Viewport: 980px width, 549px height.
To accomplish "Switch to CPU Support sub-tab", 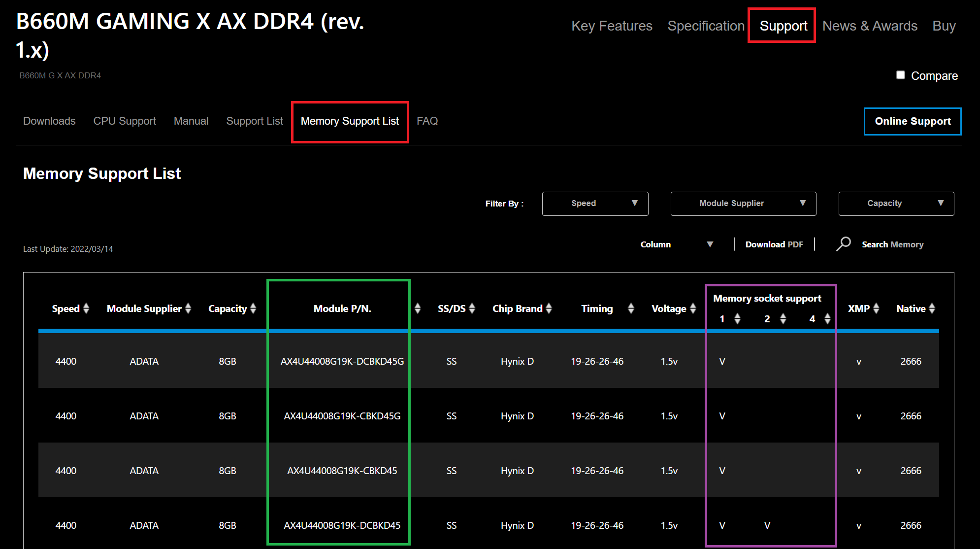I will 125,121.
